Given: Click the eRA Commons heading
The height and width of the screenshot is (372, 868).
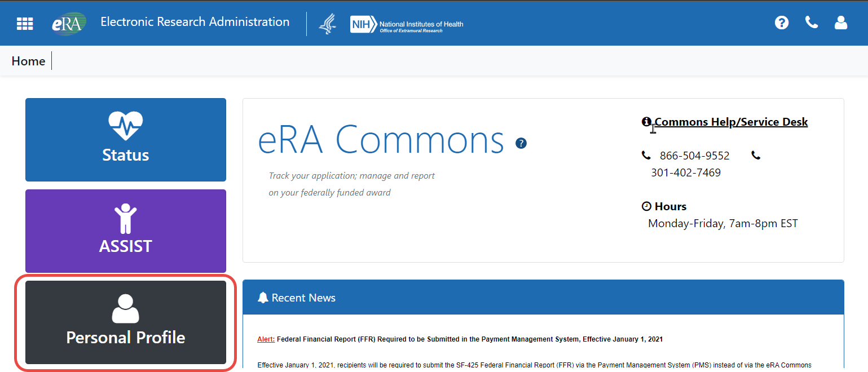Looking at the screenshot, I should pos(381,139).
